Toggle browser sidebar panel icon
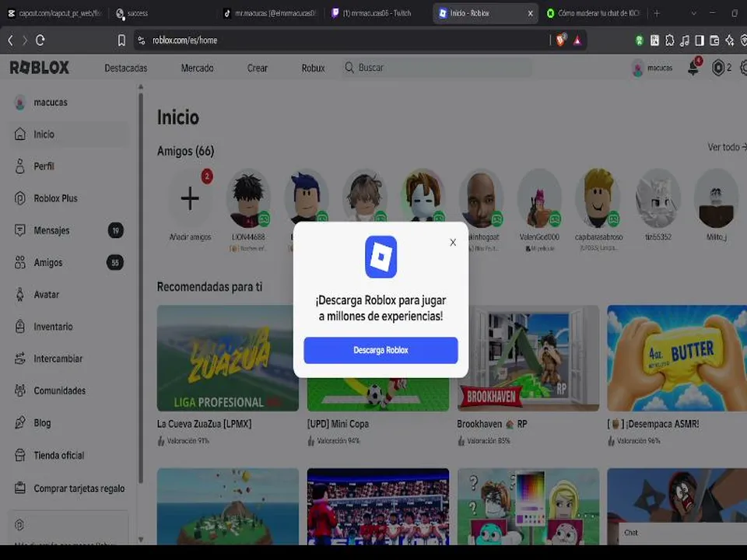Viewport: 747px width, 560px height. click(700, 40)
